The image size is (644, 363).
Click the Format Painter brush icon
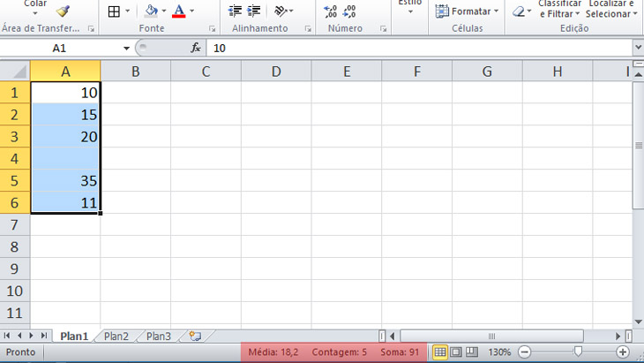62,11
